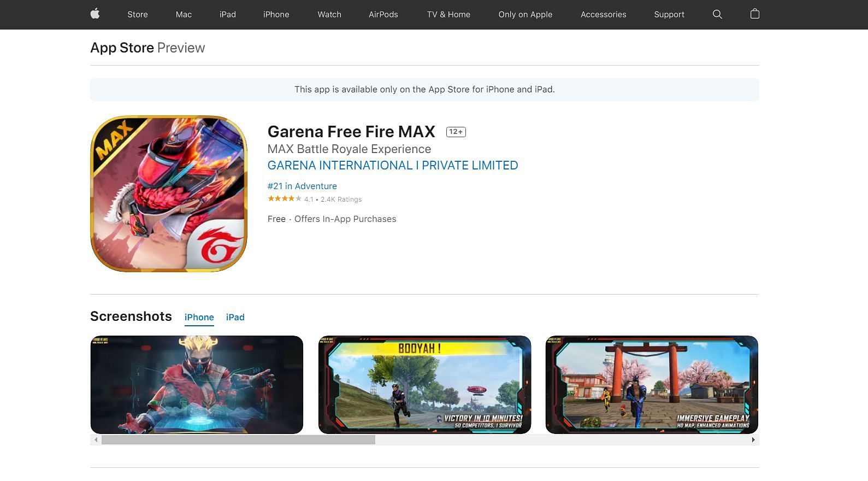
Task: Click the Garena Free Fire MAX app icon
Action: click(169, 193)
